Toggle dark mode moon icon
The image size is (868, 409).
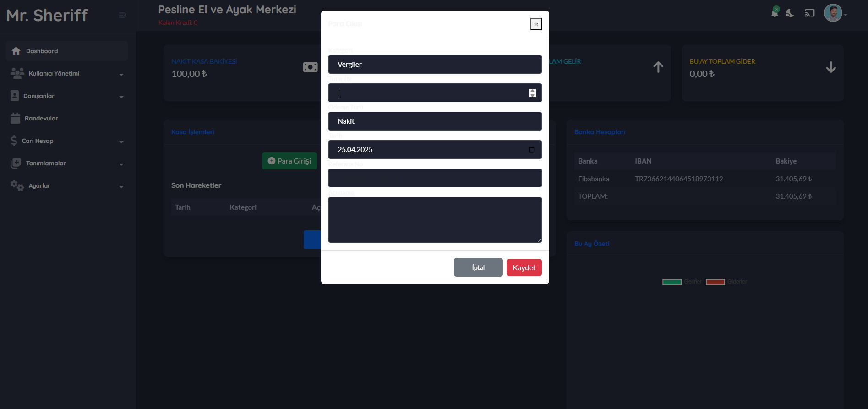click(x=790, y=13)
